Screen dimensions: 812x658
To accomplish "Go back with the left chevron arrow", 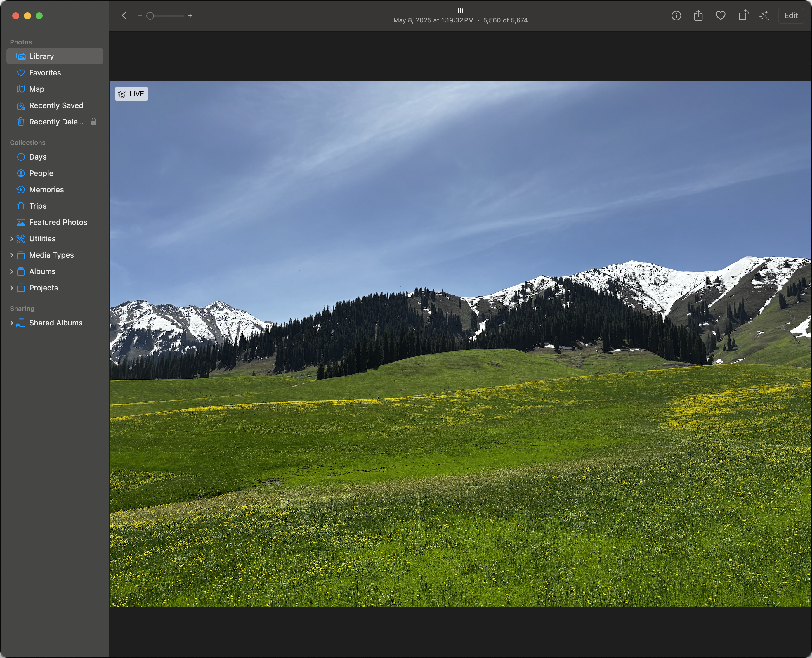I will pyautogui.click(x=124, y=15).
